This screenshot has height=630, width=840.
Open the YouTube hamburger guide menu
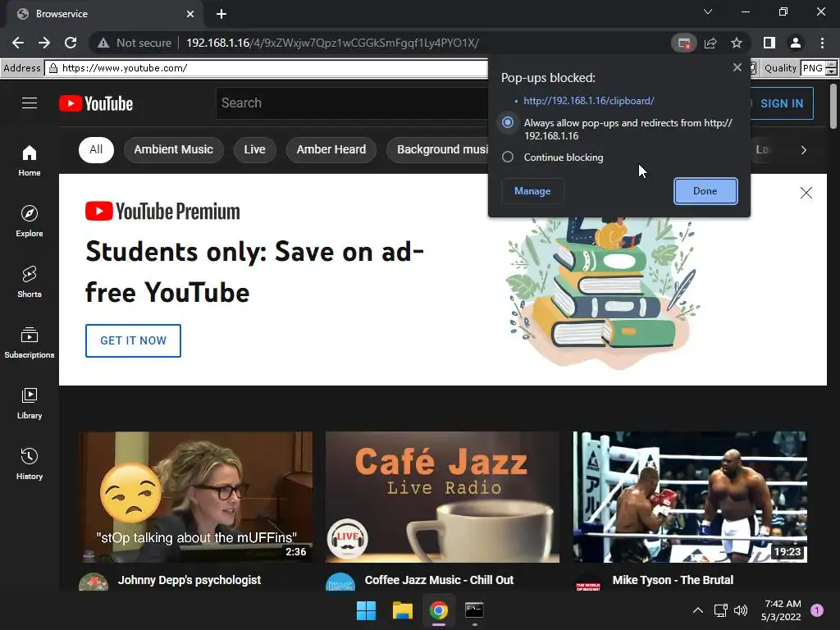(x=30, y=103)
